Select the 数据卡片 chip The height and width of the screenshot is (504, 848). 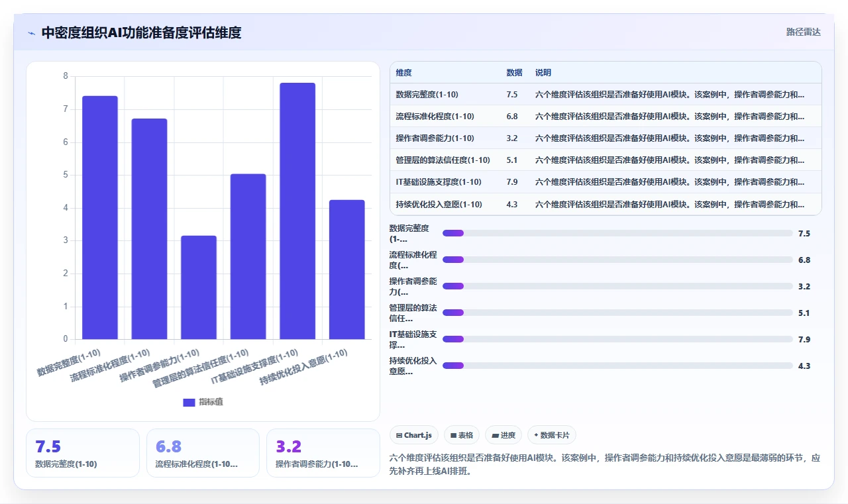[x=552, y=435]
